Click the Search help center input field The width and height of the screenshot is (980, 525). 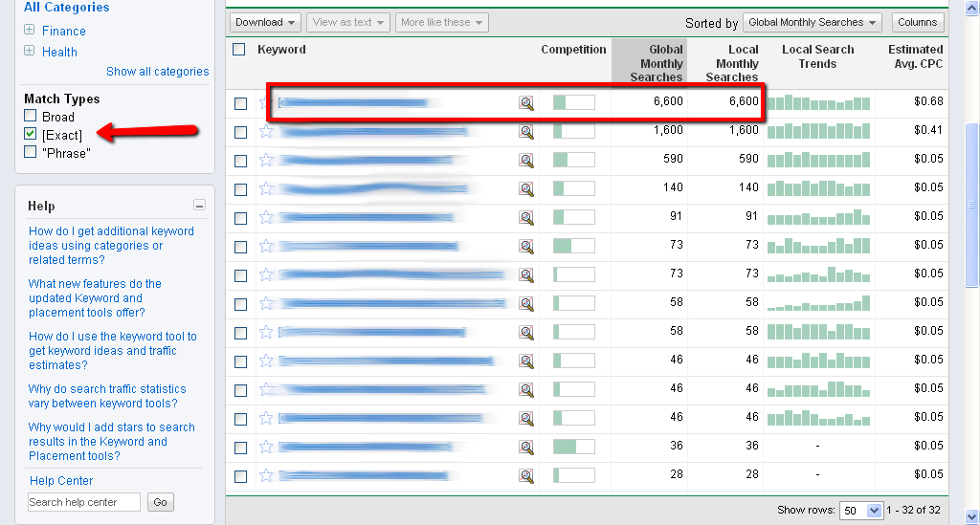coord(84,502)
